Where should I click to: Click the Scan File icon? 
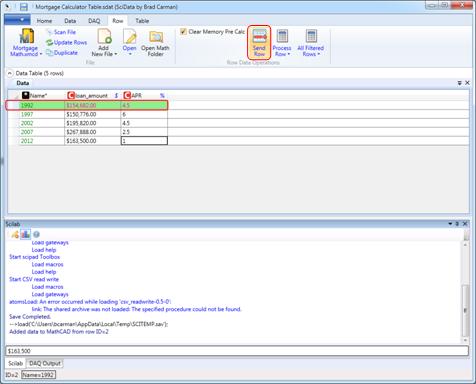[x=49, y=32]
